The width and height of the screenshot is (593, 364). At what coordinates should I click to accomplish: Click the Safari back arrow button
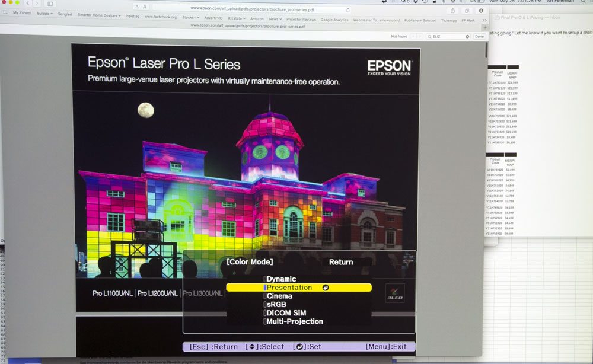click(27, 4)
